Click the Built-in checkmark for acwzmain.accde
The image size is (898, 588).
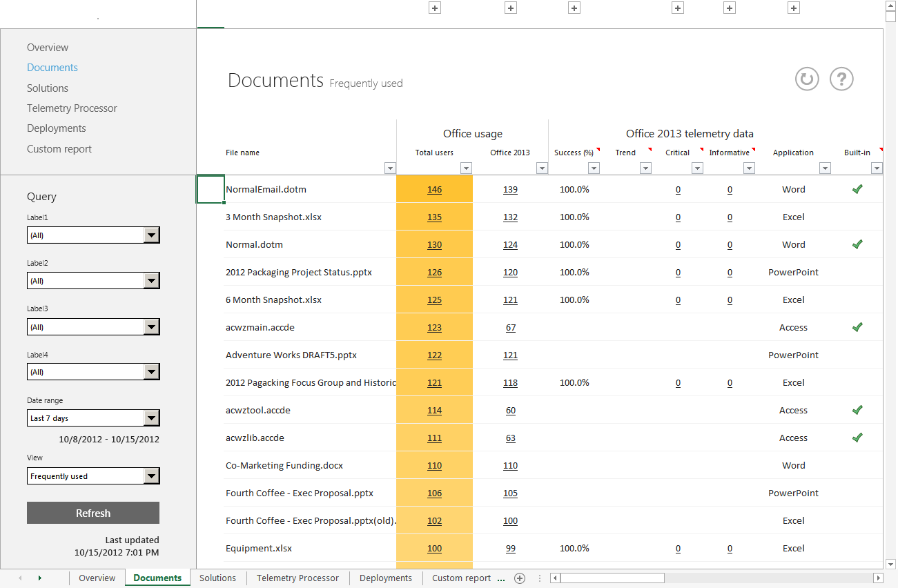tap(857, 326)
